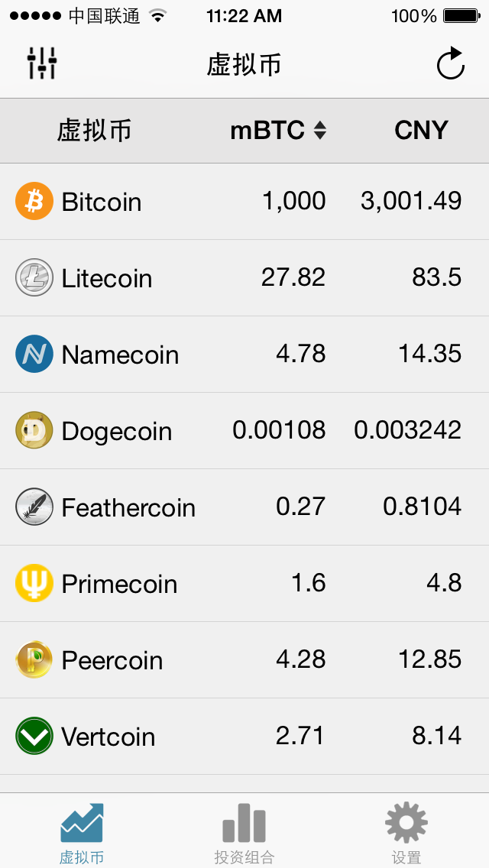This screenshot has width=489, height=868.
Task: Tap the refresh arrow icon
Action: tap(450, 63)
